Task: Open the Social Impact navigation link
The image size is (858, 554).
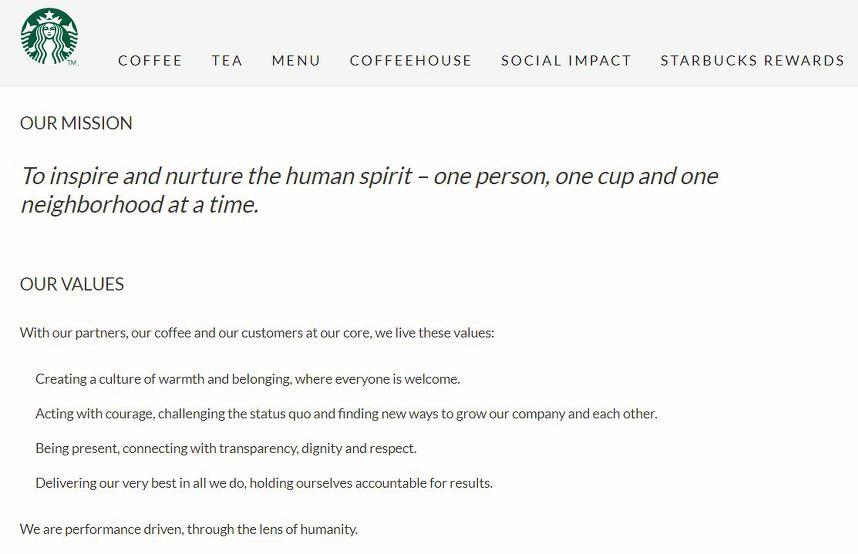Action: pos(566,60)
